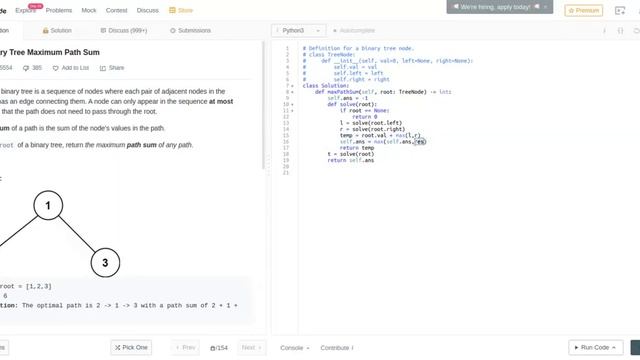Open the Discuss forum
640x360 pixels.
tap(147, 10)
